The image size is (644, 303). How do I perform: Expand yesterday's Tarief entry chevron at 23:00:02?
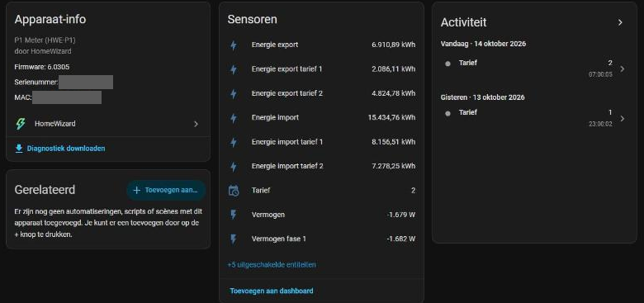623,119
